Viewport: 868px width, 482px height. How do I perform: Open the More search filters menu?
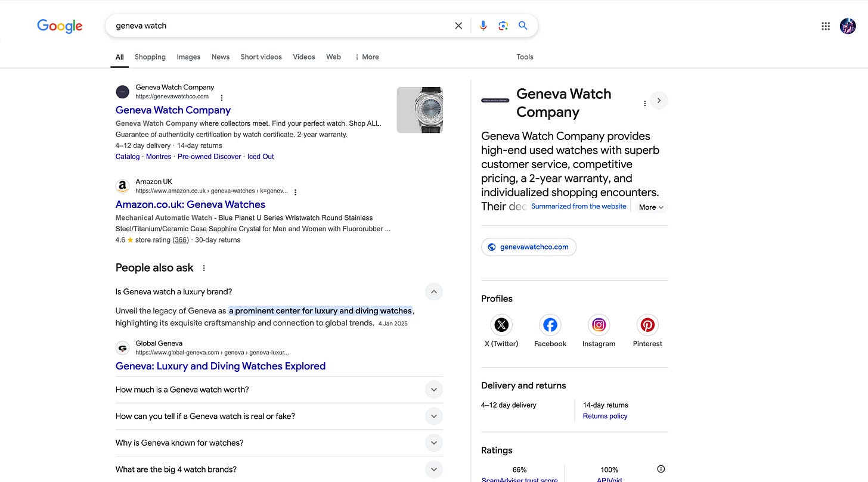tap(367, 57)
